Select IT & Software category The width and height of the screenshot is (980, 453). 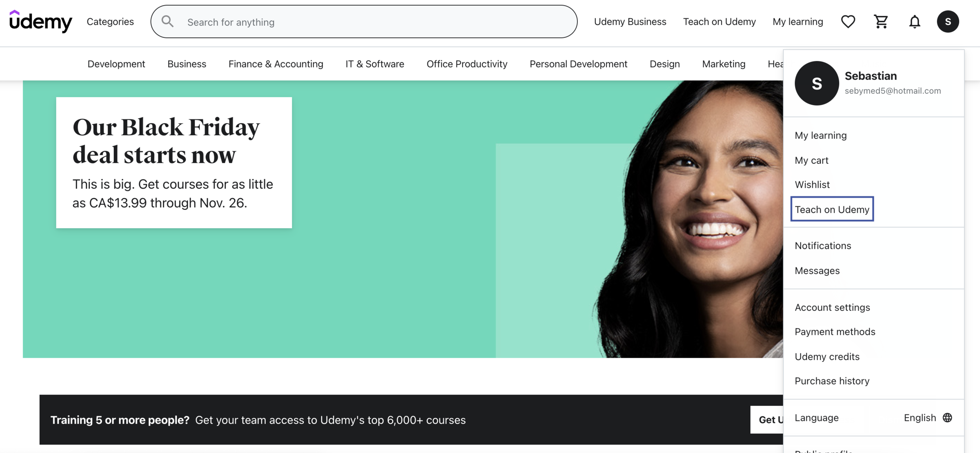375,64
